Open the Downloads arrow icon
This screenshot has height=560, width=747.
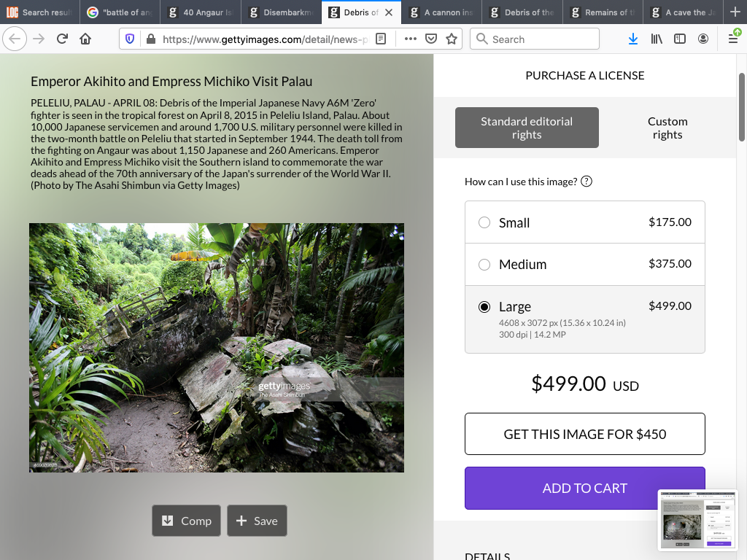tap(632, 39)
